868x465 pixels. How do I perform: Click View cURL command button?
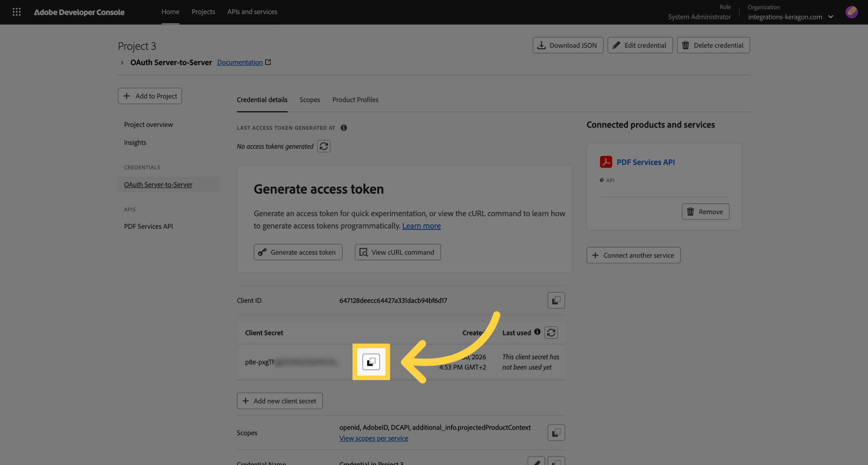point(398,252)
